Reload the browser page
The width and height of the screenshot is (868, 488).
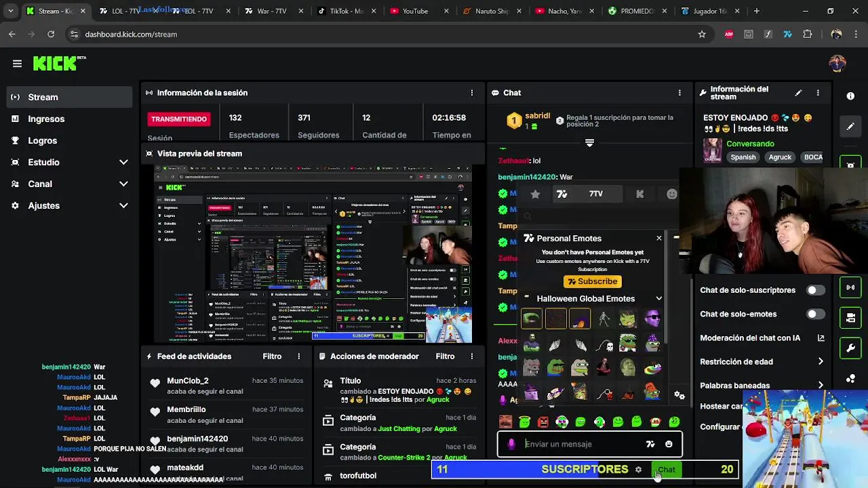click(x=51, y=34)
